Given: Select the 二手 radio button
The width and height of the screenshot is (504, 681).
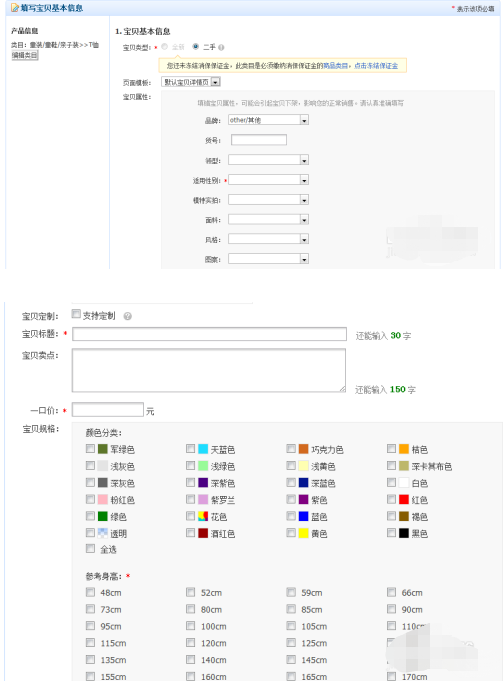Looking at the screenshot, I should point(196,46).
